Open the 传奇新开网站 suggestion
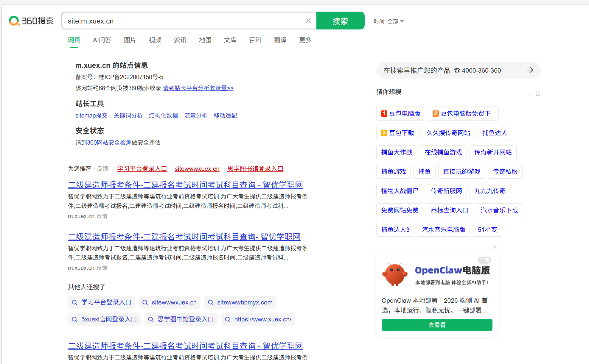Viewport: 589px width, 364px height. [x=493, y=152]
